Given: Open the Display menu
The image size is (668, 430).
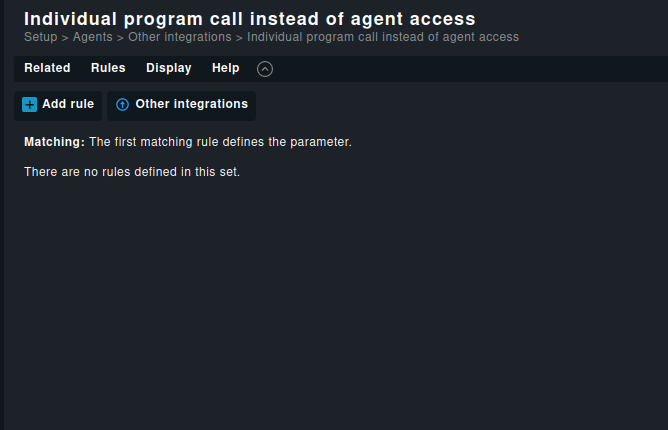Looking at the screenshot, I should tap(168, 68).
